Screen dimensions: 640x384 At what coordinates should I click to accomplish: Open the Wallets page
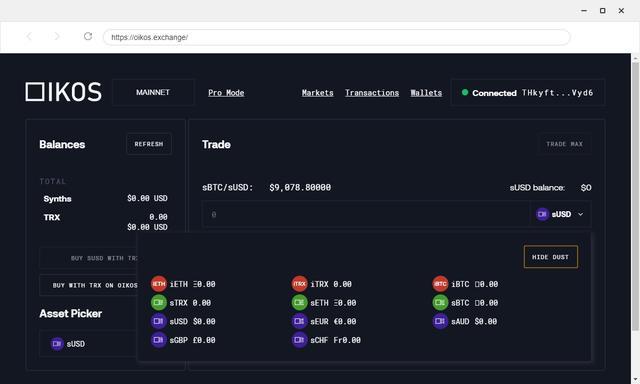(426, 93)
